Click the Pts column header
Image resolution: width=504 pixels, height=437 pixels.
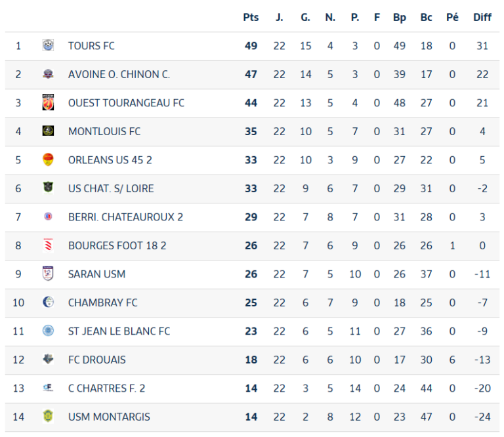251,17
